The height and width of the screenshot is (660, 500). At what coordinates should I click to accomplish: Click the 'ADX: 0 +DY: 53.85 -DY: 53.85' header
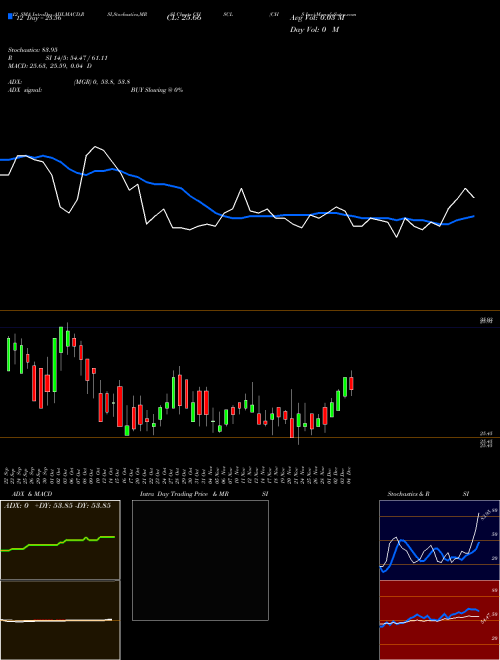[x=58, y=505]
